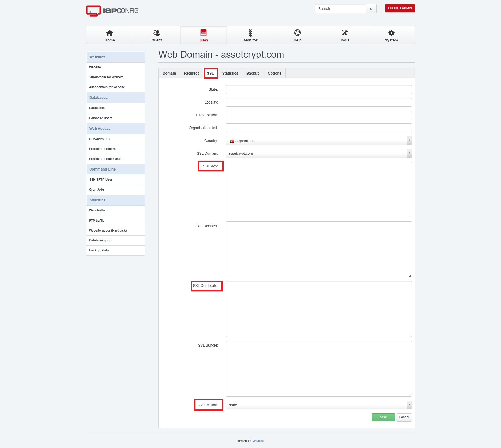Open Database quota sidebar entry
This screenshot has width=501, height=448.
coord(116,240)
